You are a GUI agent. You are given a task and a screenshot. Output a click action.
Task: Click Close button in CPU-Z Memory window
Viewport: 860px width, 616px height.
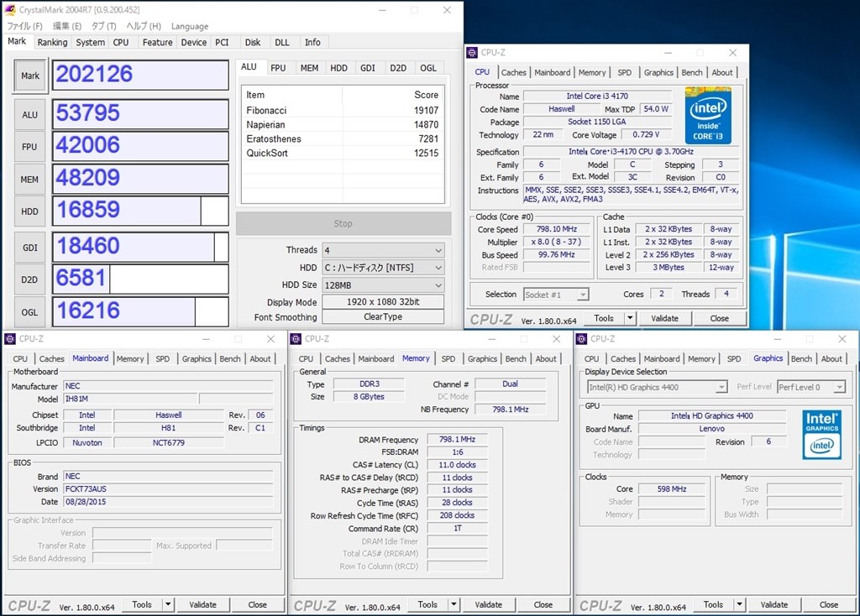coord(543,604)
